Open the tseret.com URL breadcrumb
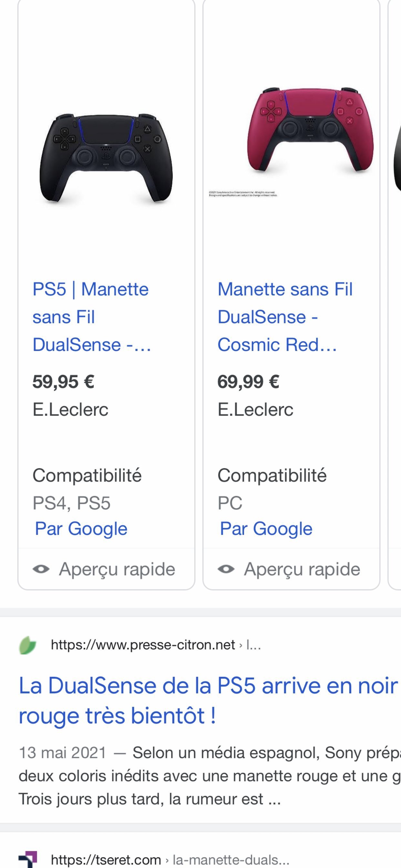This screenshot has height=868, width=401. click(106, 860)
